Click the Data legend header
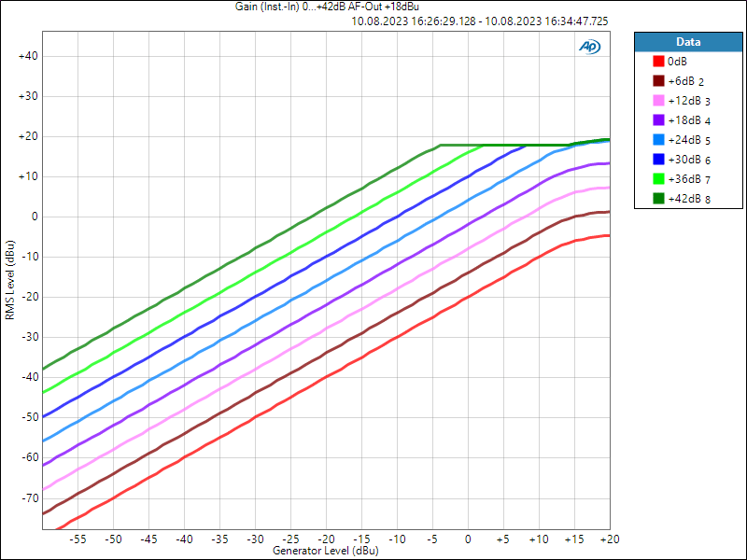The image size is (747, 560). click(x=687, y=42)
